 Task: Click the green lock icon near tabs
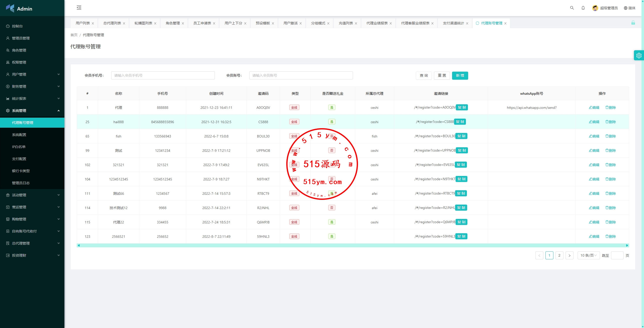pyautogui.click(x=633, y=23)
